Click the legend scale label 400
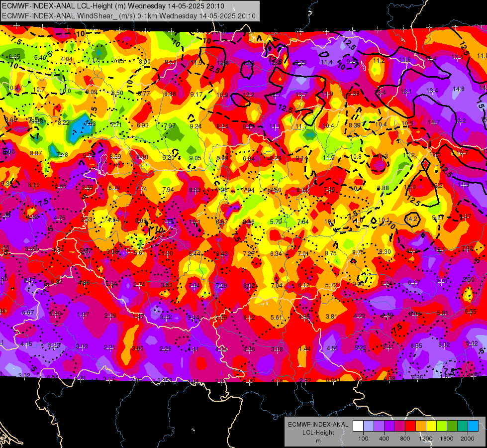The width and height of the screenshot is (487, 448). tap(384, 439)
